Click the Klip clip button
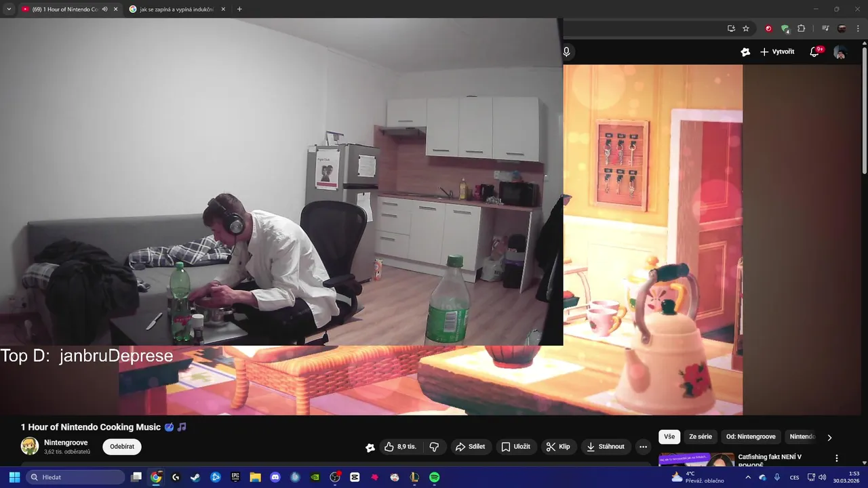The width and height of the screenshot is (868, 488). tap(558, 447)
